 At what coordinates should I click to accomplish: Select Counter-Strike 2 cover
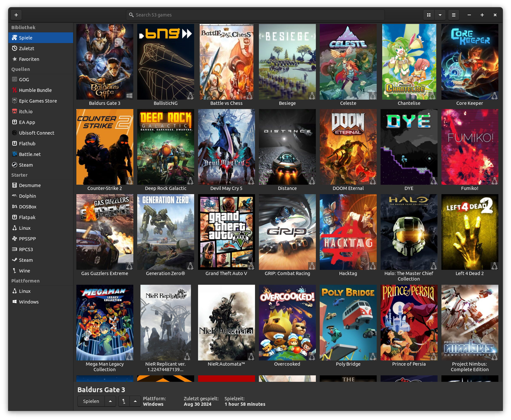click(x=105, y=147)
